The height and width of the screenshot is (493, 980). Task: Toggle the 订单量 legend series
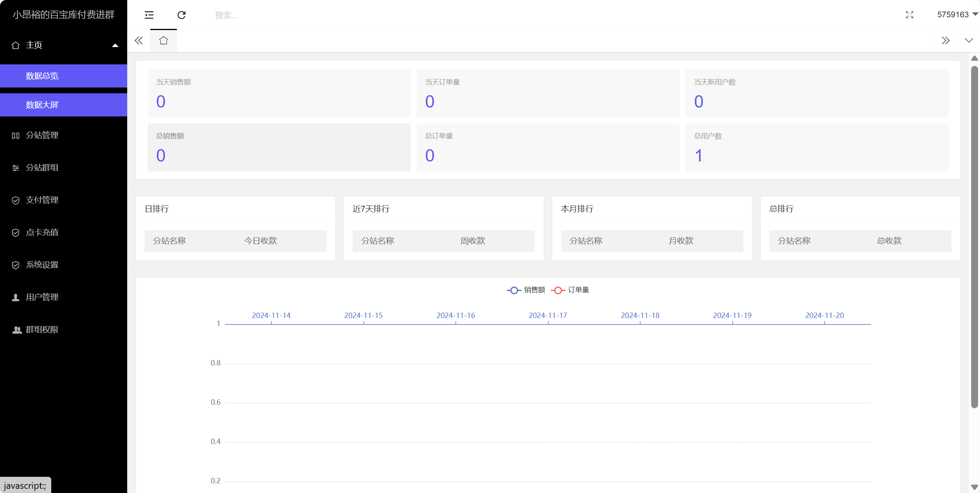(570, 290)
